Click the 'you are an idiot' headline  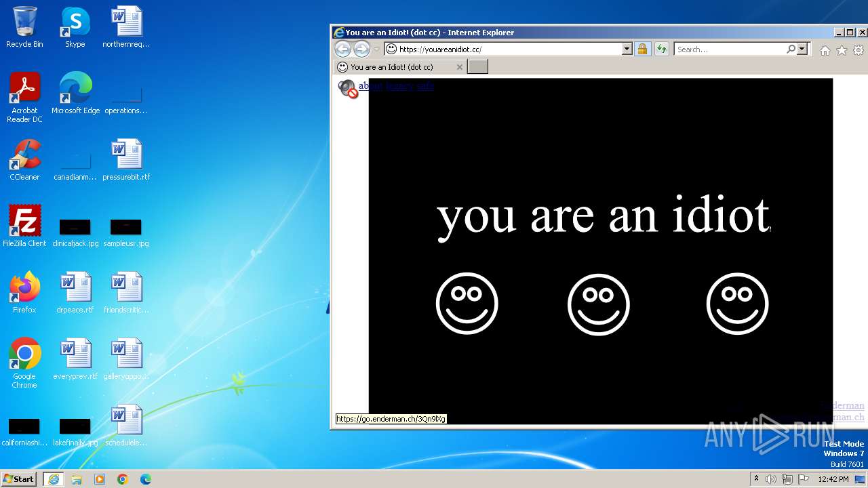coord(603,216)
